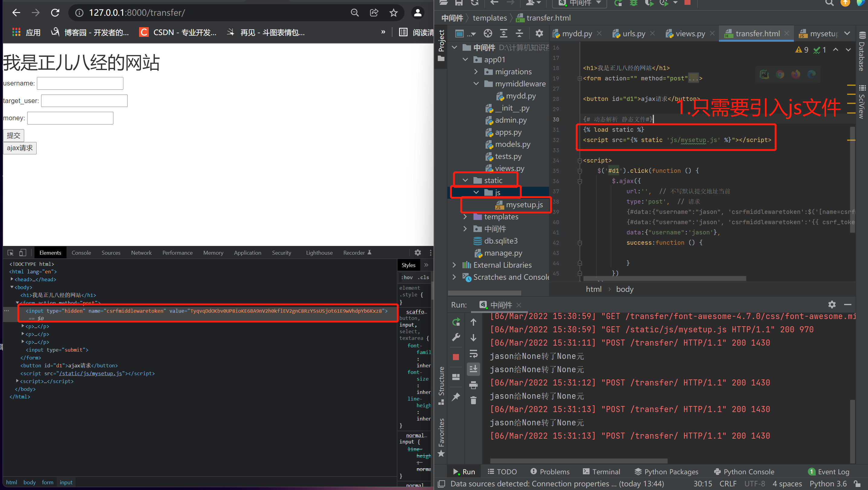The height and width of the screenshot is (490, 868).
Task: Switch to views.py editor tab
Action: 690,33
